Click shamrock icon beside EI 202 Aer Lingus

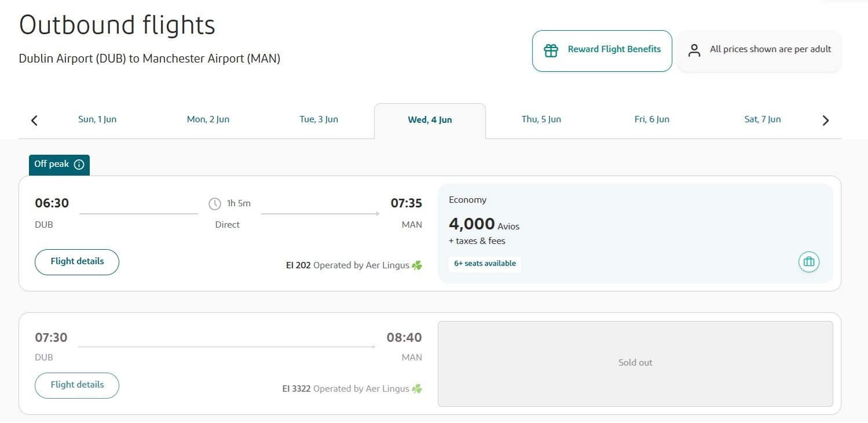coord(417,265)
